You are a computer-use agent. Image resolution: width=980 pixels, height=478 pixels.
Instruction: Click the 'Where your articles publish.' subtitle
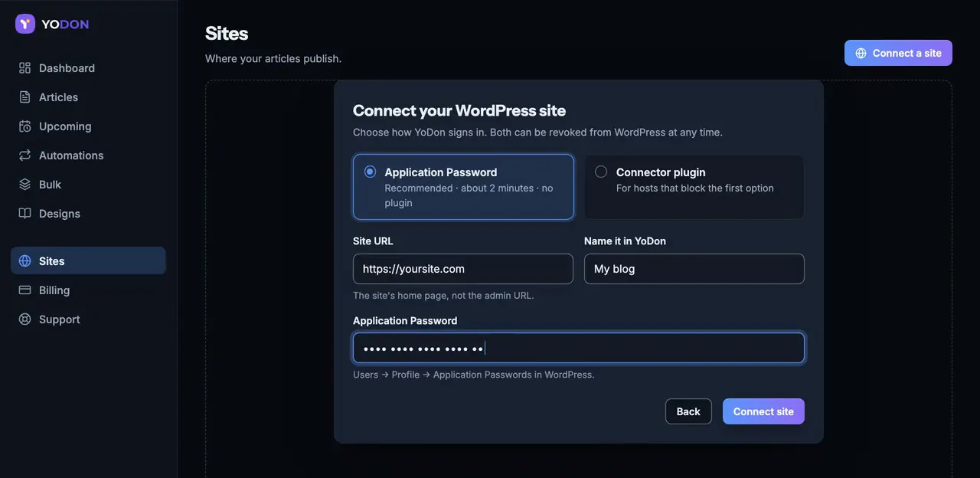pos(273,58)
